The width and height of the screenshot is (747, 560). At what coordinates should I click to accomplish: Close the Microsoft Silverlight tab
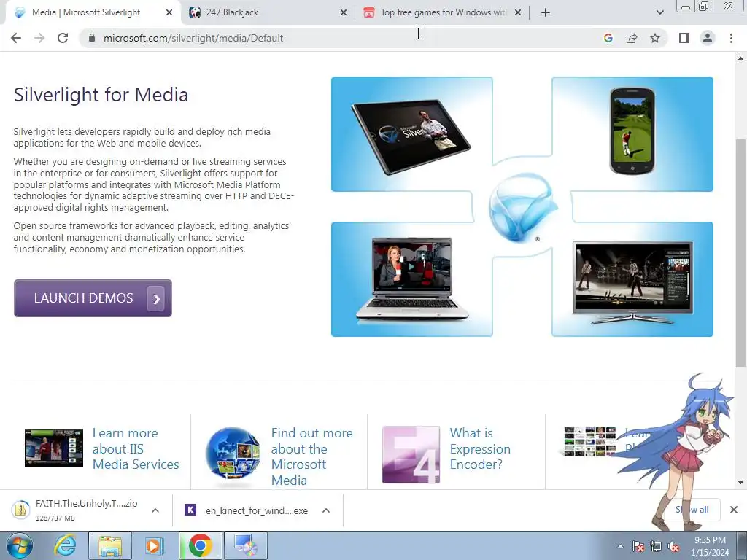click(169, 12)
